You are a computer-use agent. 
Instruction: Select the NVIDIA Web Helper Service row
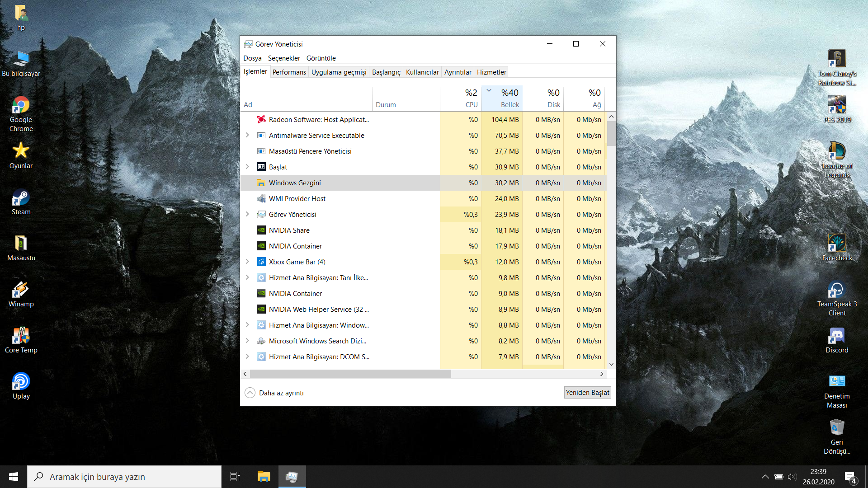pyautogui.click(x=424, y=309)
